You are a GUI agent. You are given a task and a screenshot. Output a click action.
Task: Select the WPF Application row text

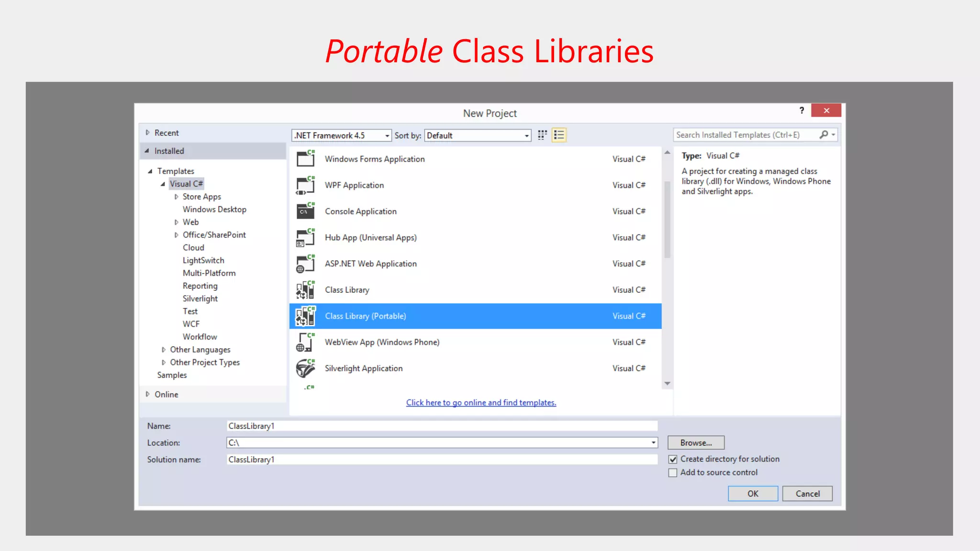(354, 185)
